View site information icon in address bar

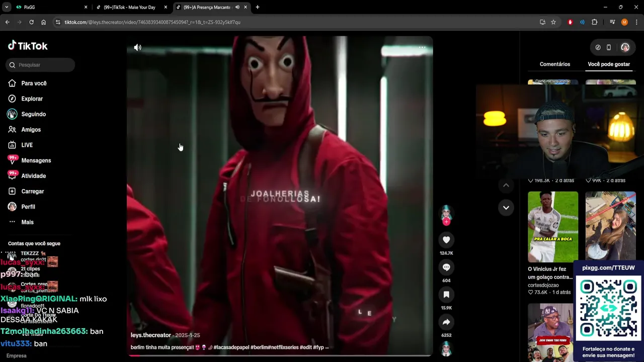(x=58, y=22)
